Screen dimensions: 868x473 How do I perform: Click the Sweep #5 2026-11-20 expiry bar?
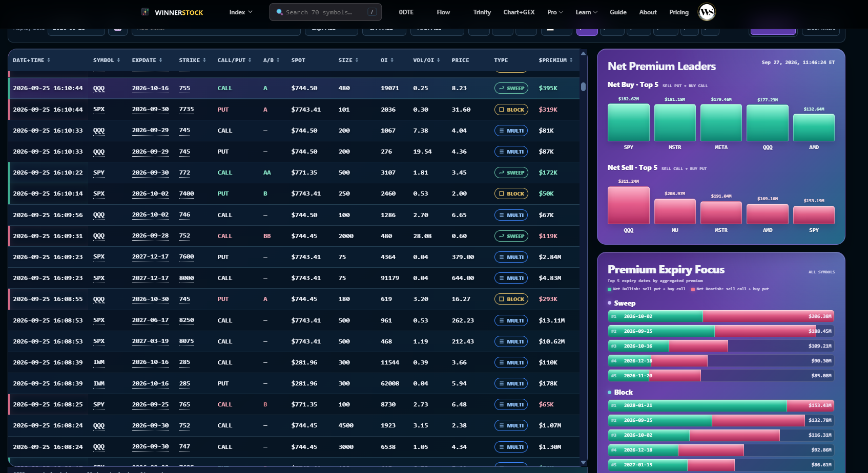(721, 376)
